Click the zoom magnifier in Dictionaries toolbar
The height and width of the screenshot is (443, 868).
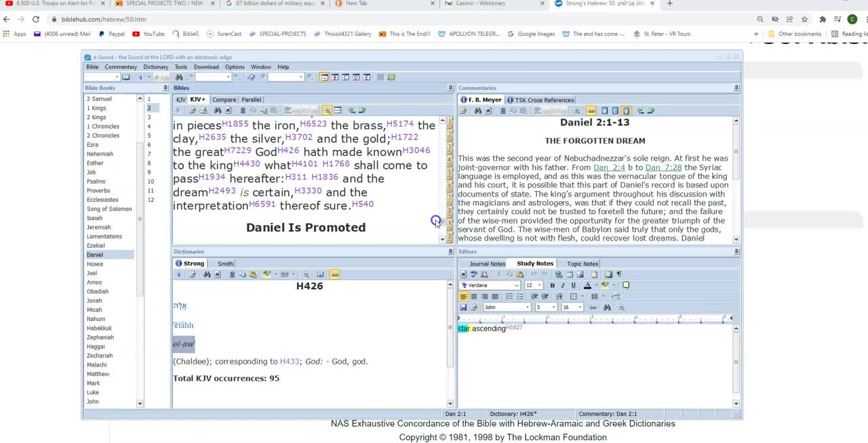coord(306,274)
